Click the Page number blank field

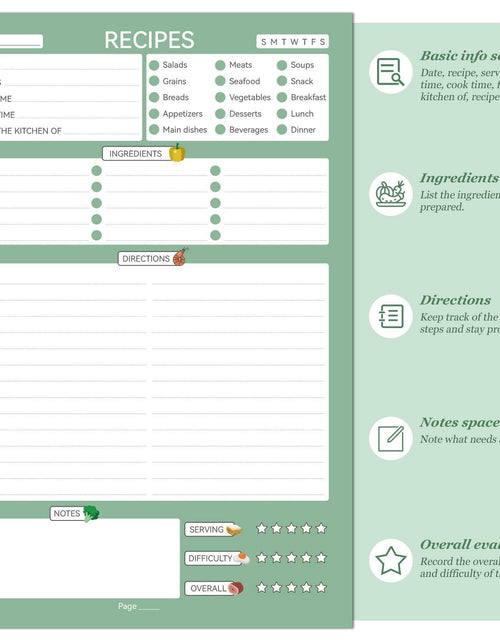click(x=149, y=607)
